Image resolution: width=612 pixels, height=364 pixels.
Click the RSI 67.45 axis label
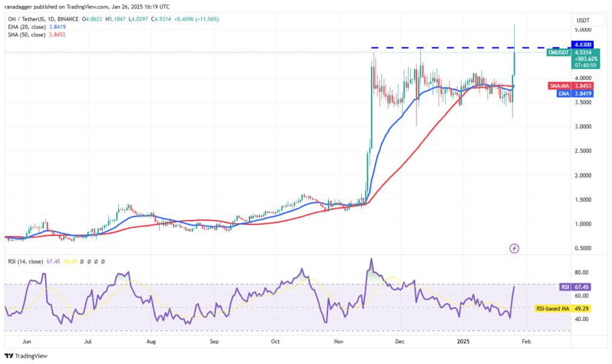pyautogui.click(x=576, y=287)
